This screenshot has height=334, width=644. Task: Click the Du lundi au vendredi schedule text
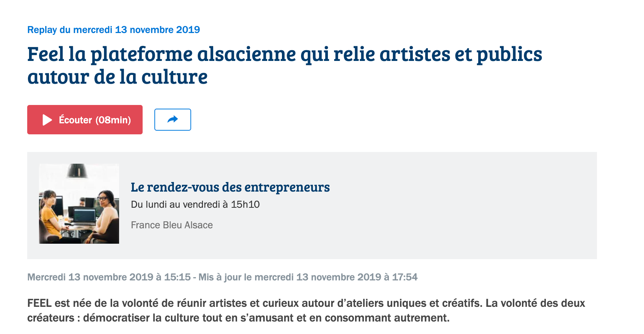tap(195, 204)
